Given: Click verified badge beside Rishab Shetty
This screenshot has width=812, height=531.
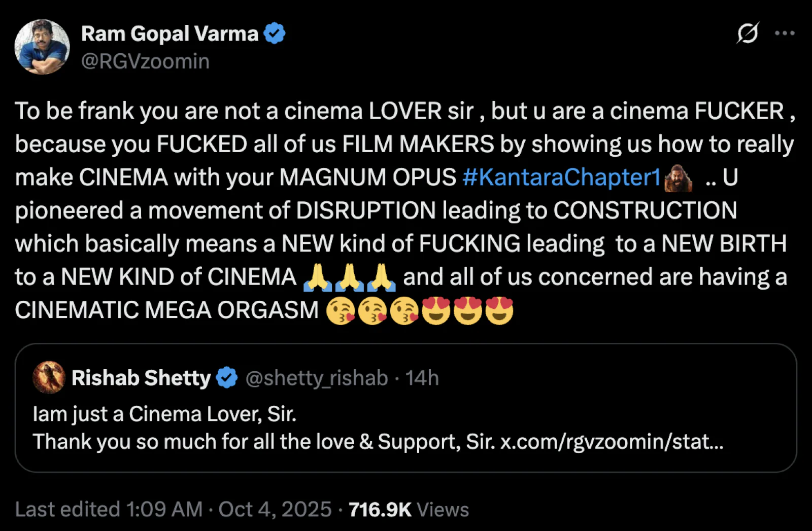Looking at the screenshot, I should coord(227,378).
